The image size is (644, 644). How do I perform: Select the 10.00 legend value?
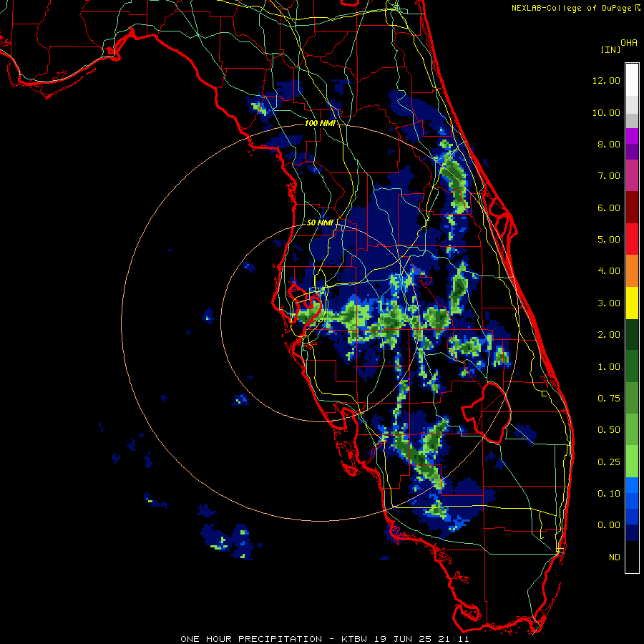click(x=606, y=112)
